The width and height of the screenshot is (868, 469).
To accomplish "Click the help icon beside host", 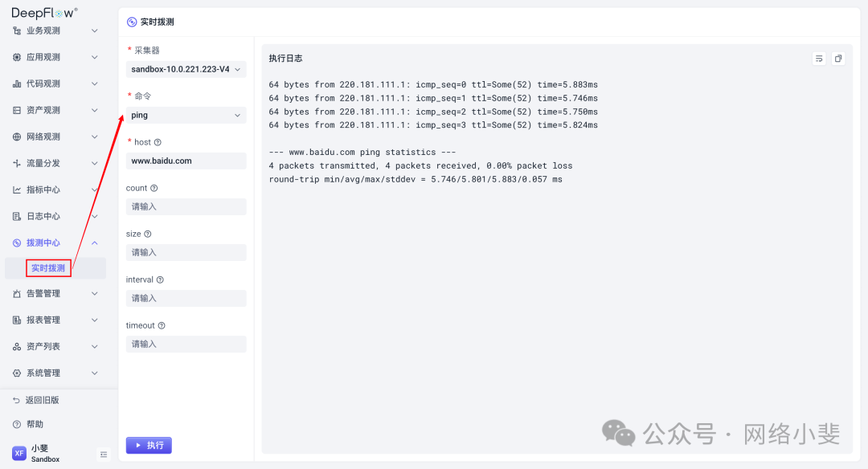I will point(158,142).
